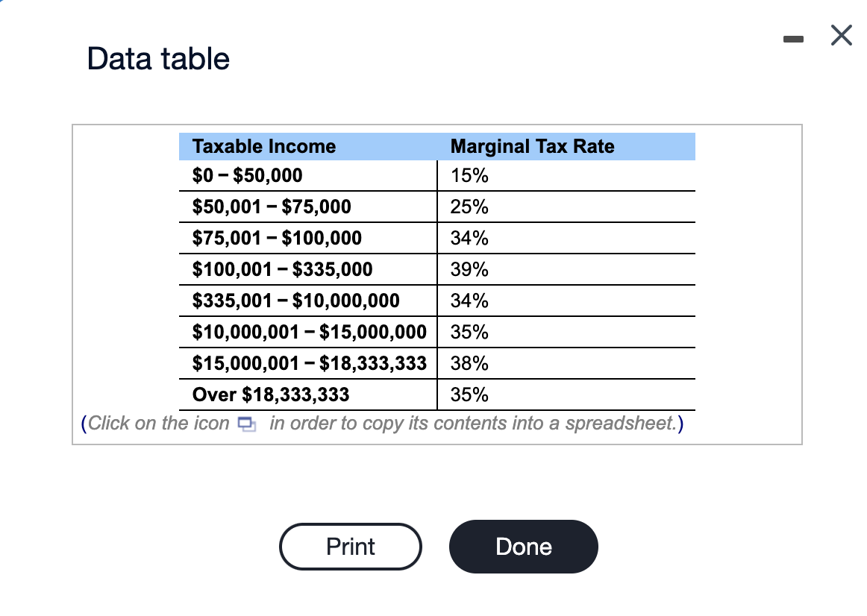Click the Done button
This screenshot has height=616, width=867.
pyautogui.click(x=523, y=547)
